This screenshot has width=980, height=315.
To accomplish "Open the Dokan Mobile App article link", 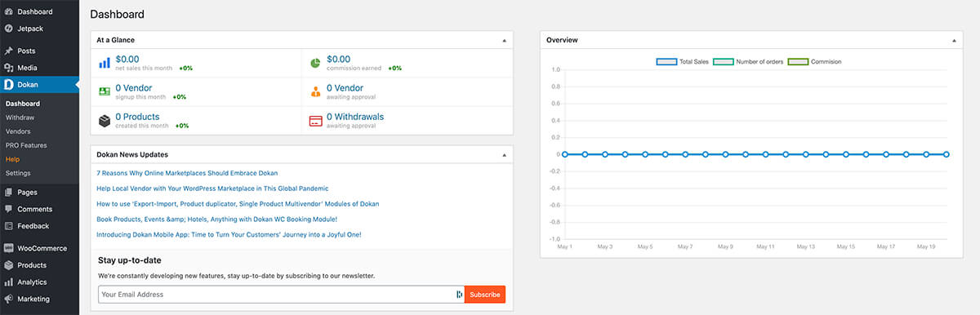I will tap(229, 235).
